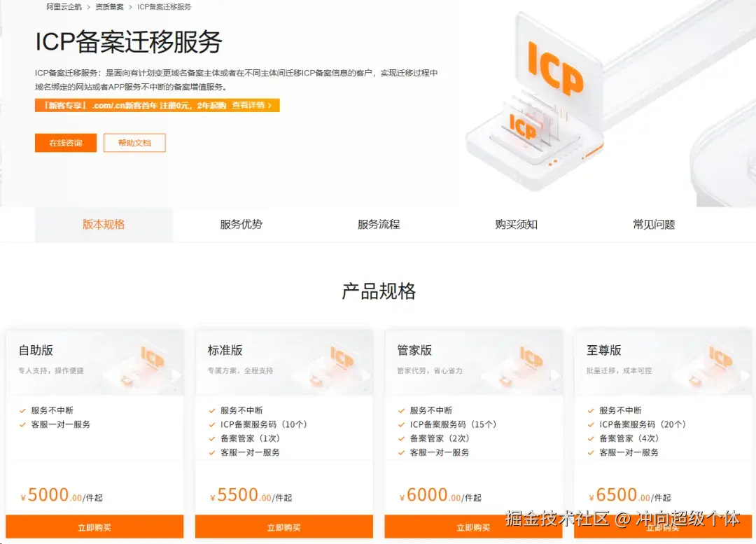This screenshot has width=756, height=544.
Task: Click the 帮助文档 button
Action: click(134, 143)
